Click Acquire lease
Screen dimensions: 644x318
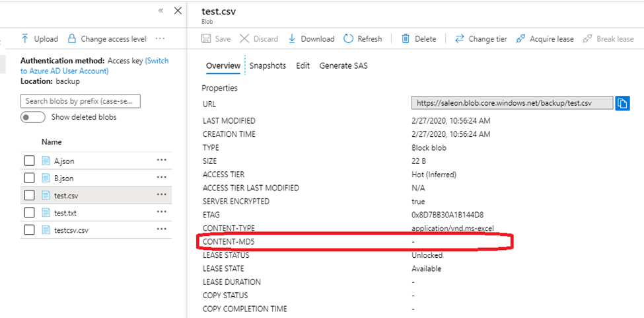click(x=545, y=39)
